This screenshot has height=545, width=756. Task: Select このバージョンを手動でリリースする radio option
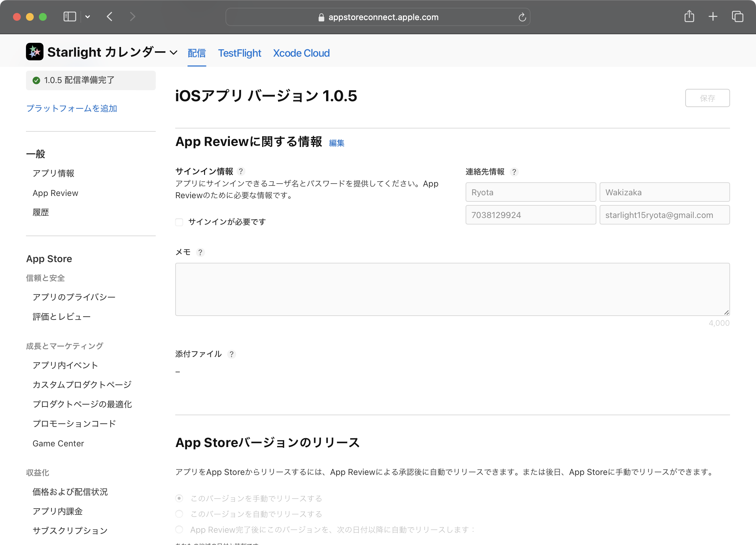coord(179,498)
